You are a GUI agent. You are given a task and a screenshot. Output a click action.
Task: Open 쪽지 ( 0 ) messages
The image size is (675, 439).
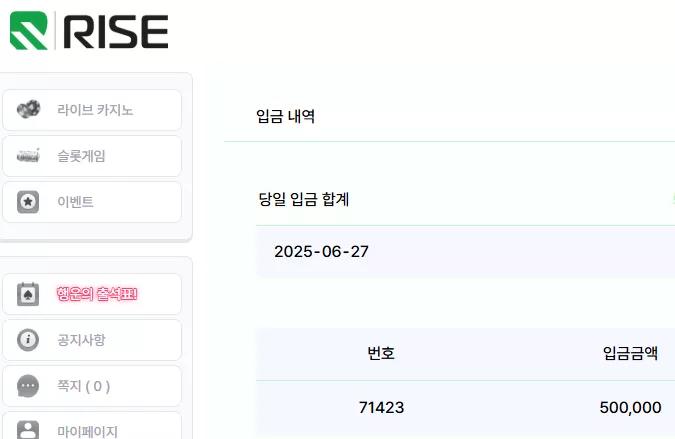(x=92, y=386)
